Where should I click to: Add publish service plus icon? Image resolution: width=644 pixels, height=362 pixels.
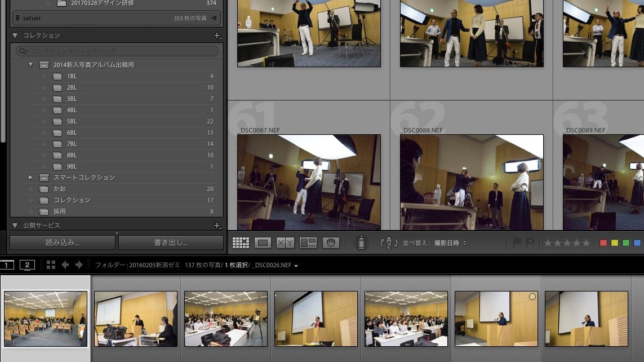click(x=217, y=226)
